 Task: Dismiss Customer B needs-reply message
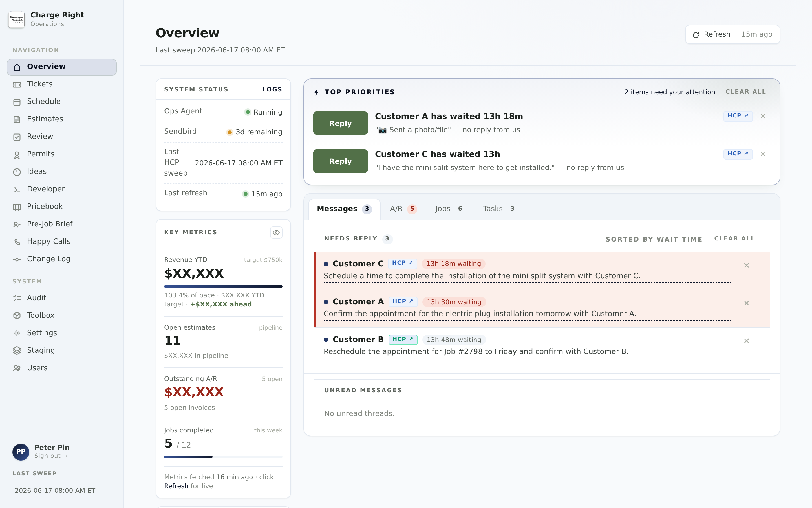(x=747, y=341)
